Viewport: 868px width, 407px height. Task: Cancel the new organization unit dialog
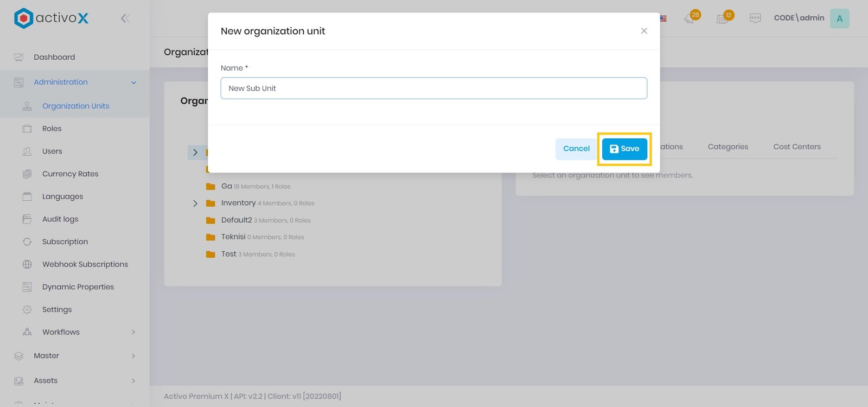coord(576,149)
